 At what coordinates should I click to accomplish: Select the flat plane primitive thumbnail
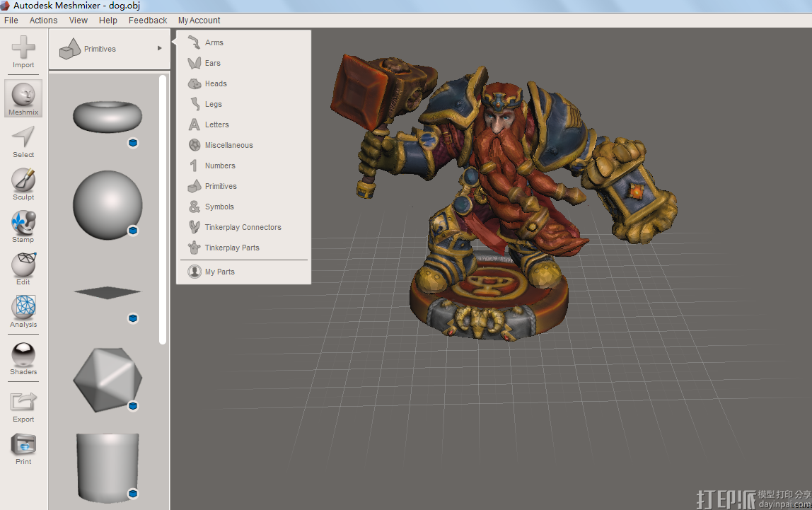click(108, 293)
